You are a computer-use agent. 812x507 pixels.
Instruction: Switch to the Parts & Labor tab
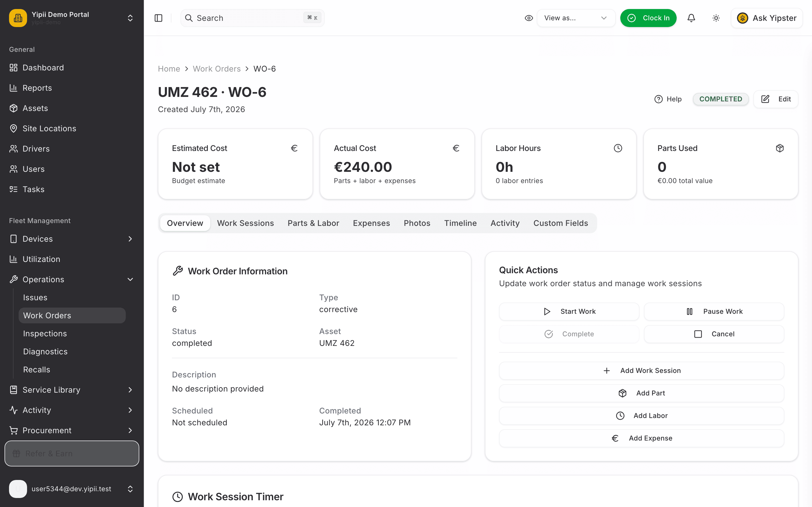click(314, 223)
